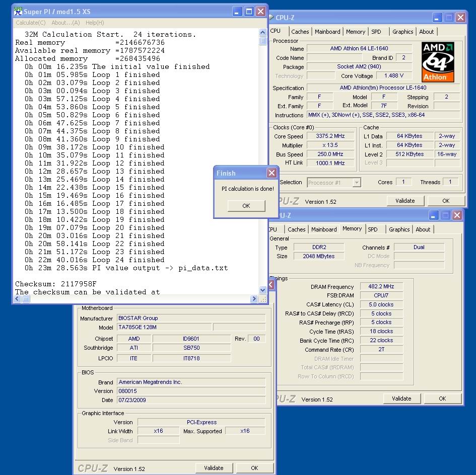Switch to Mainboard tab in Memory CPU-Z window

[x=324, y=229]
